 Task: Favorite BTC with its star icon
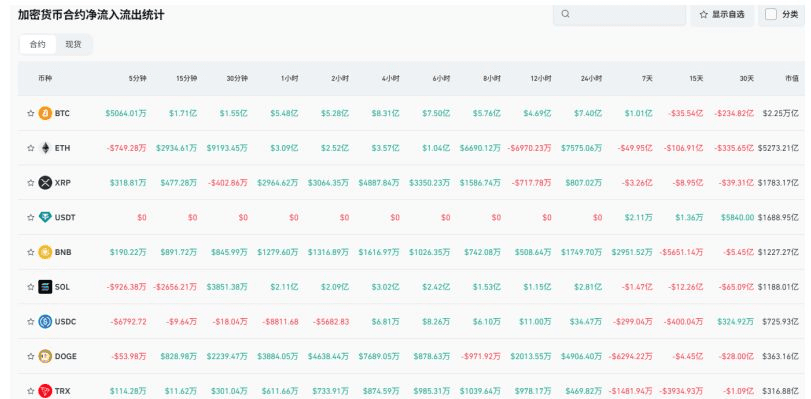(x=31, y=113)
